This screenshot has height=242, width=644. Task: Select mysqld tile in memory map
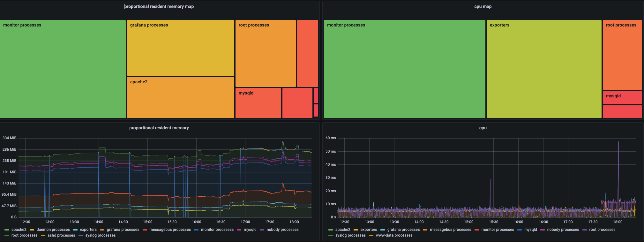(x=258, y=103)
